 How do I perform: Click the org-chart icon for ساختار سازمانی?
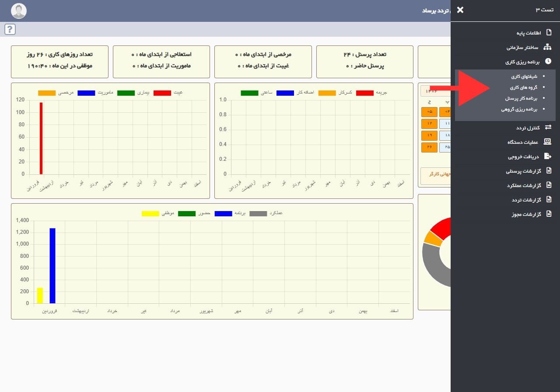pos(548,47)
